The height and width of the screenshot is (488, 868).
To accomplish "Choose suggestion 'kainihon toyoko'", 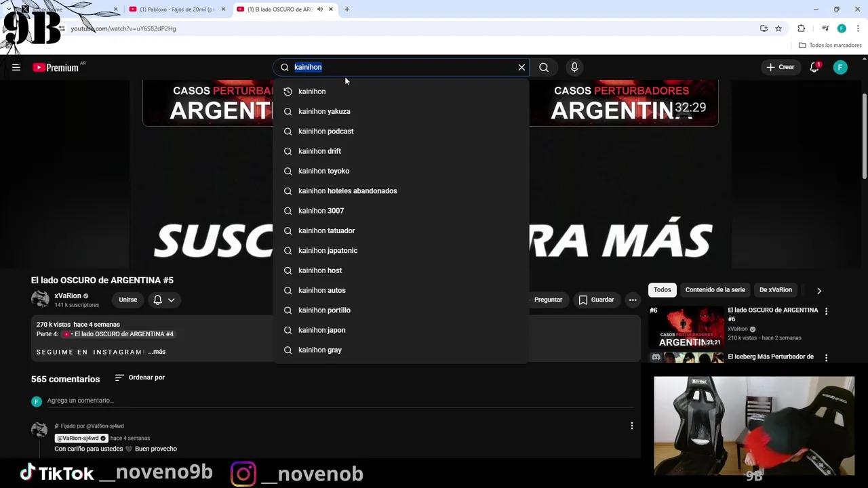I will [x=401, y=171].
